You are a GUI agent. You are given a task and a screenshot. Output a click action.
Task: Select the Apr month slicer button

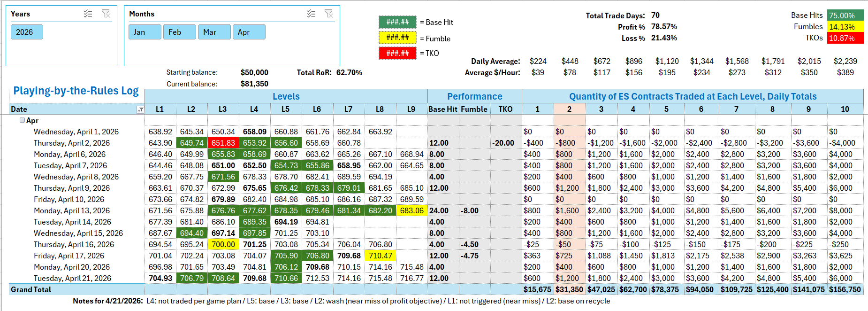click(249, 32)
